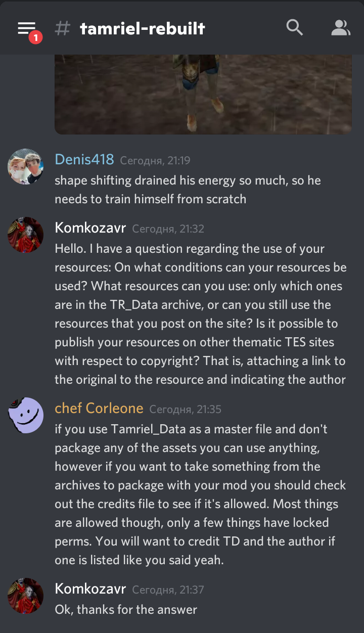364x633 pixels.
Task: Tap chef Corleone's smiley avatar
Action: [26, 415]
